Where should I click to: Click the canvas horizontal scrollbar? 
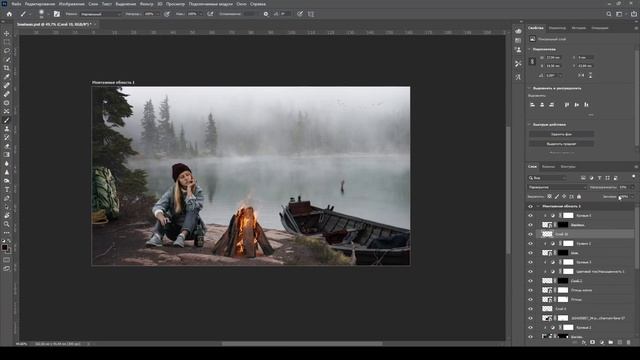[302, 344]
